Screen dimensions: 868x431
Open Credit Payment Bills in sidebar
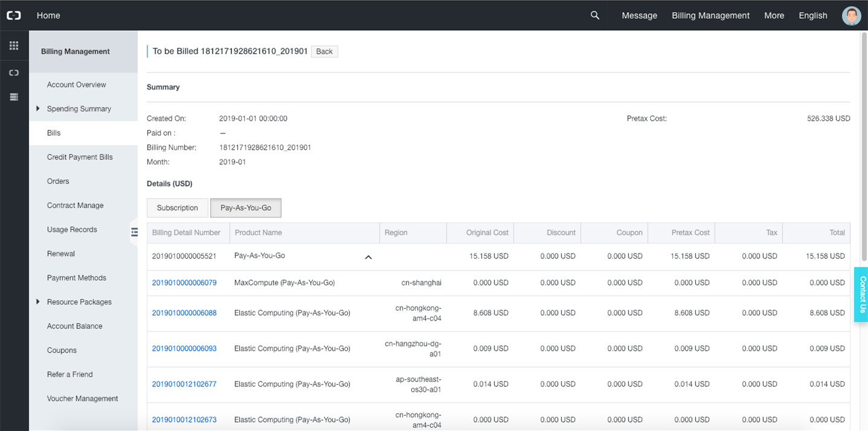(80, 157)
